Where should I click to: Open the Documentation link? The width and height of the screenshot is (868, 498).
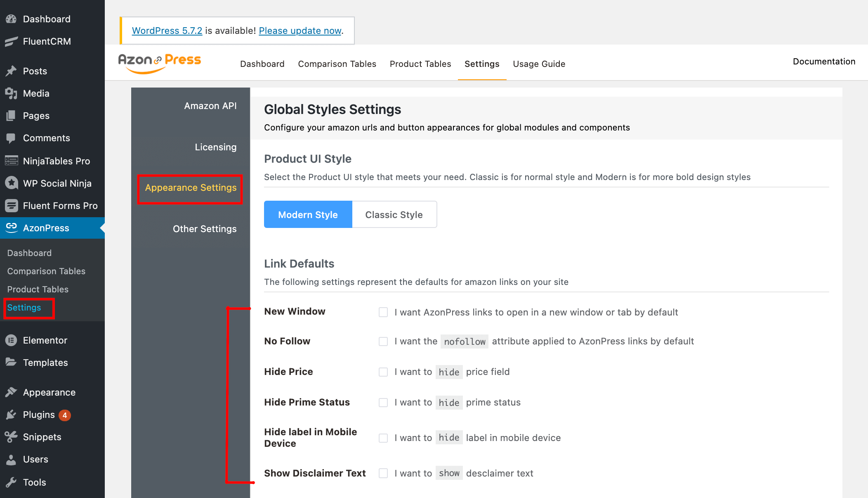[824, 61]
